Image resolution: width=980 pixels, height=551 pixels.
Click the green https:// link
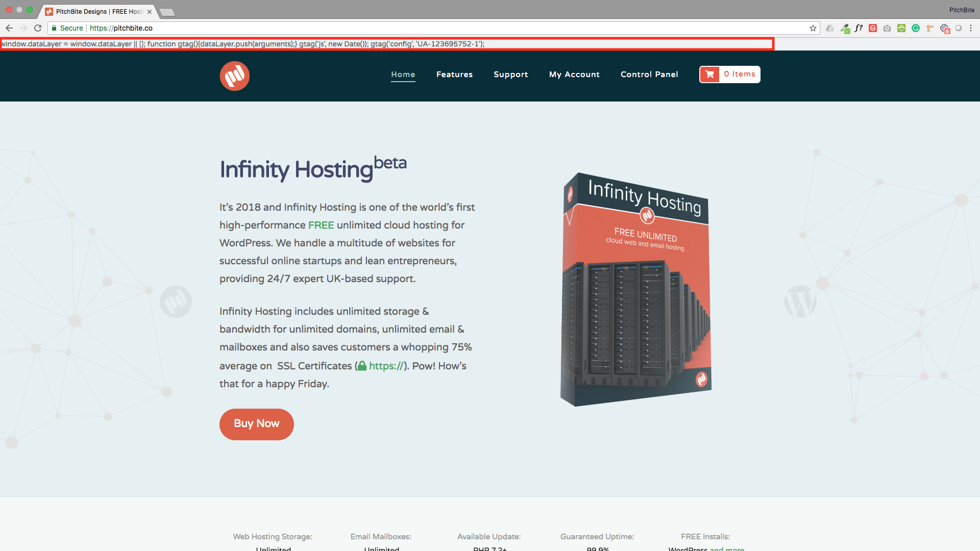tap(386, 366)
